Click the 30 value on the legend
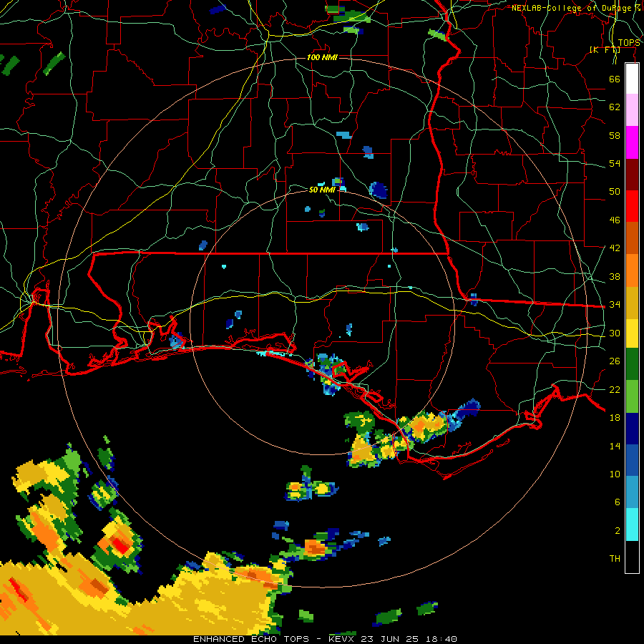The width and height of the screenshot is (644, 644). [615, 333]
